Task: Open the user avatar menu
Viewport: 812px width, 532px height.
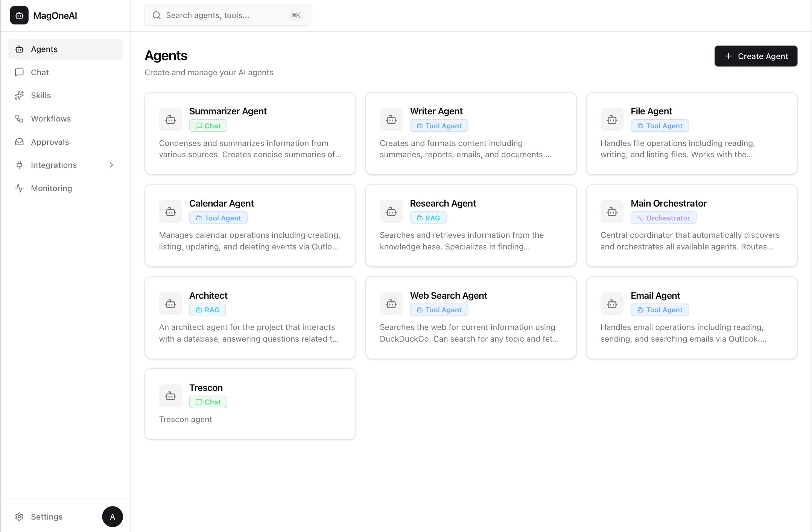Action: pyautogui.click(x=112, y=517)
